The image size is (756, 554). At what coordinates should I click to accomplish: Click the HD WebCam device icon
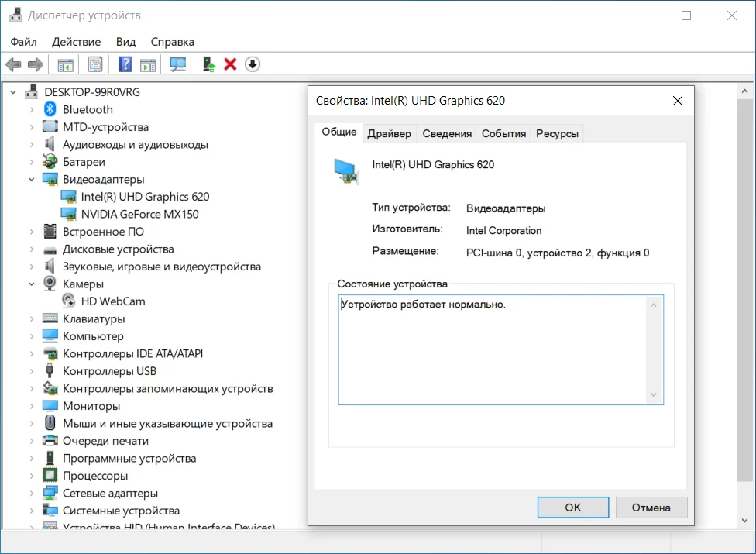(x=69, y=301)
